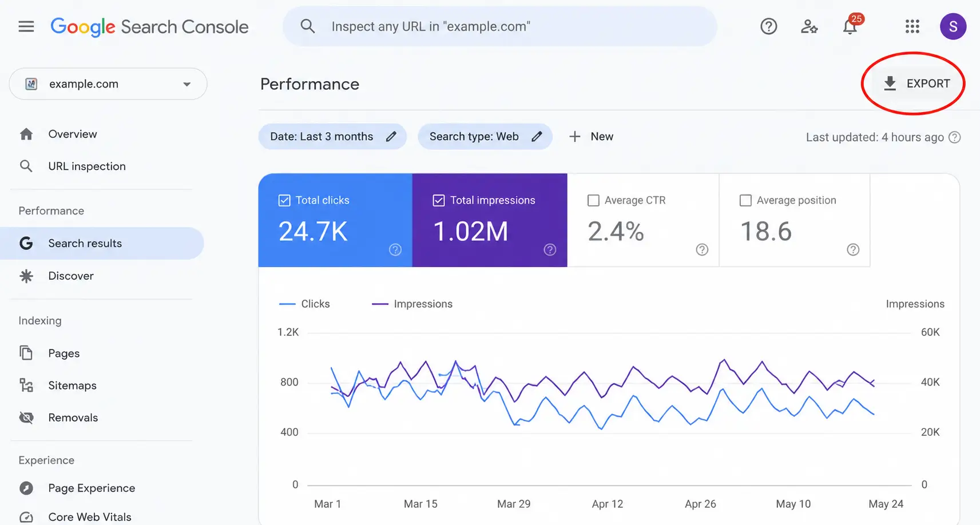Screen dimensions: 980x525
Task: Open the user settings people icon
Action: pyautogui.click(x=809, y=26)
